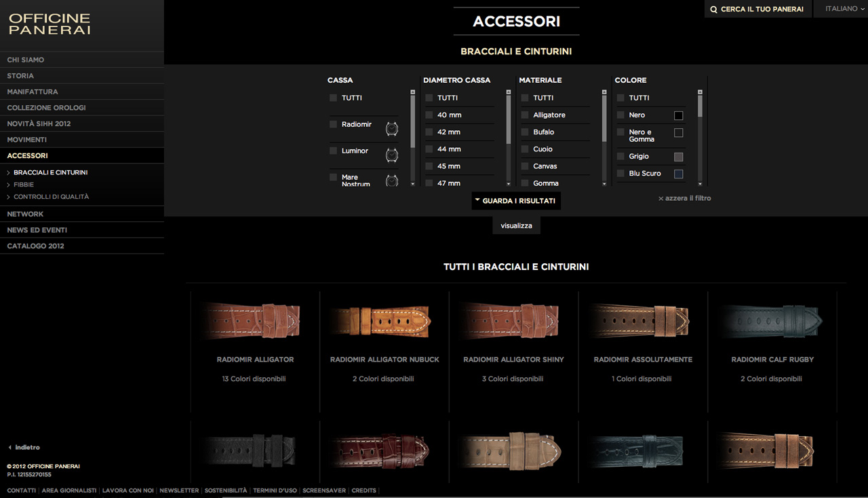
Task: Open the Area Giornalisti footer link
Action: (x=69, y=491)
